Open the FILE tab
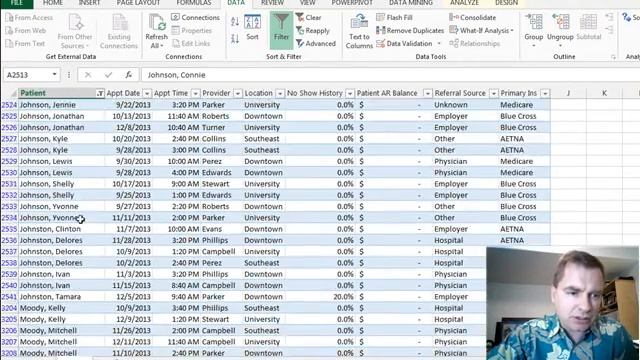Viewport: 640px width, 360px height. click(x=17, y=3)
